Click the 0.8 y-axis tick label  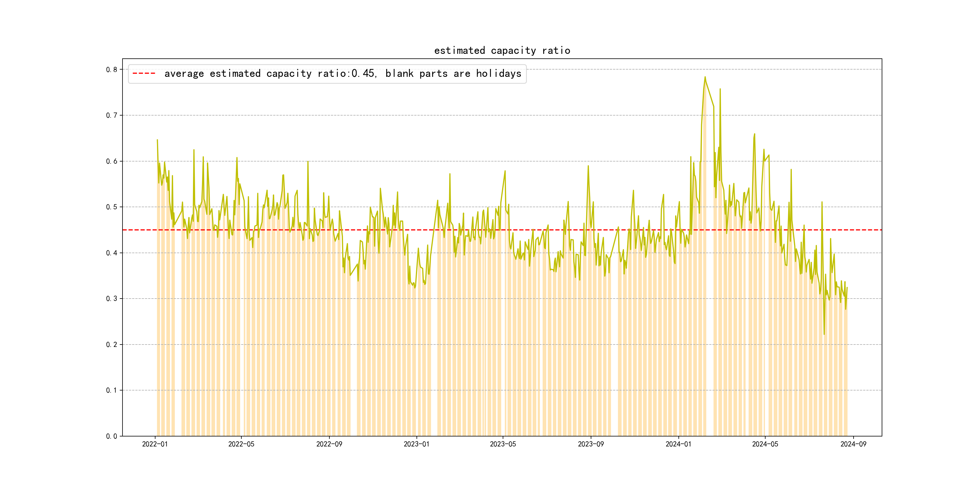click(112, 70)
